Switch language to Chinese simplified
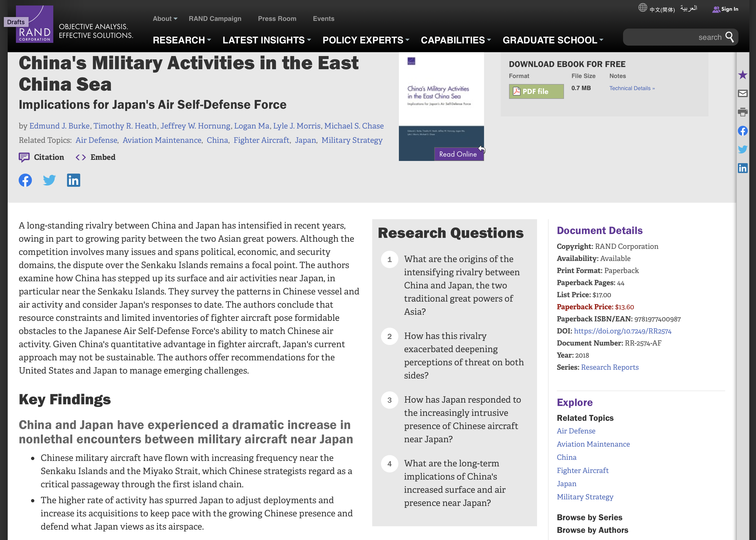This screenshot has width=756, height=540. (662, 9)
